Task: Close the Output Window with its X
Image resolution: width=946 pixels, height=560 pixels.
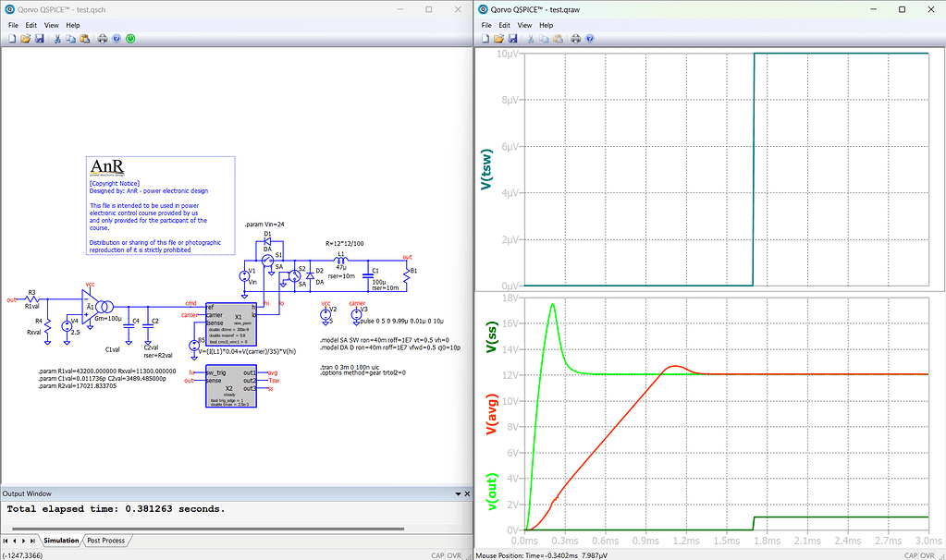Action: pyautogui.click(x=466, y=493)
